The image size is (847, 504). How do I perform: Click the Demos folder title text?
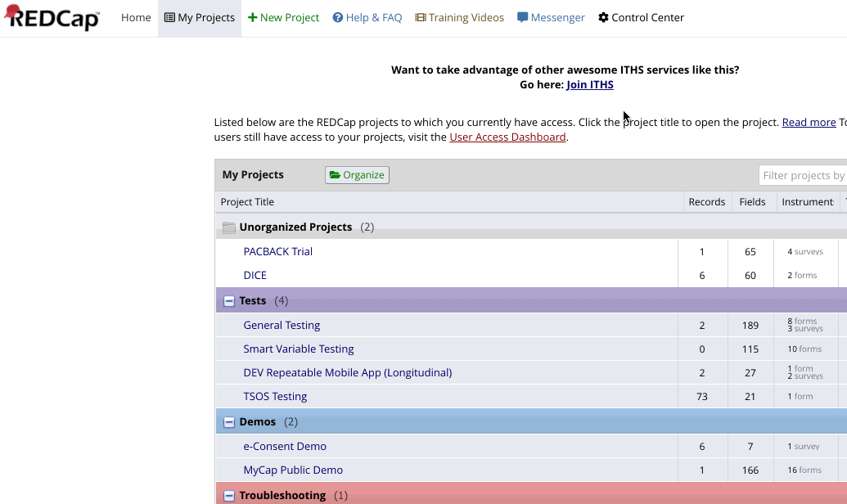[257, 421]
